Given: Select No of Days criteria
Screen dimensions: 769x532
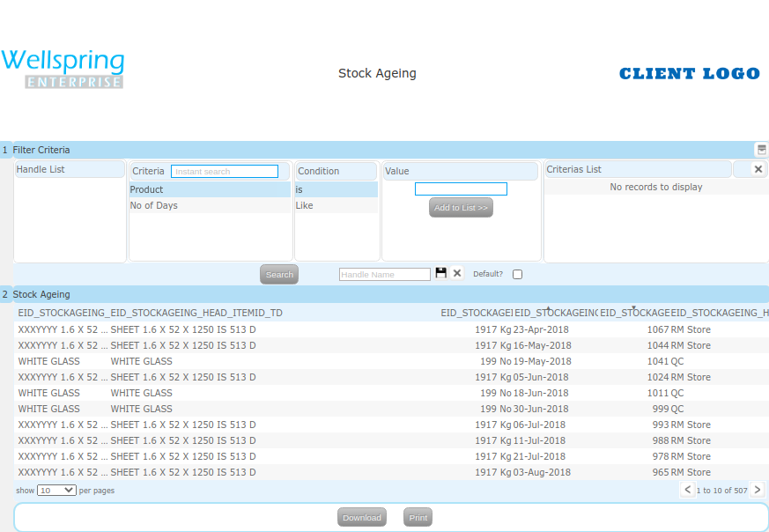Looking at the screenshot, I should pyautogui.click(x=209, y=205).
